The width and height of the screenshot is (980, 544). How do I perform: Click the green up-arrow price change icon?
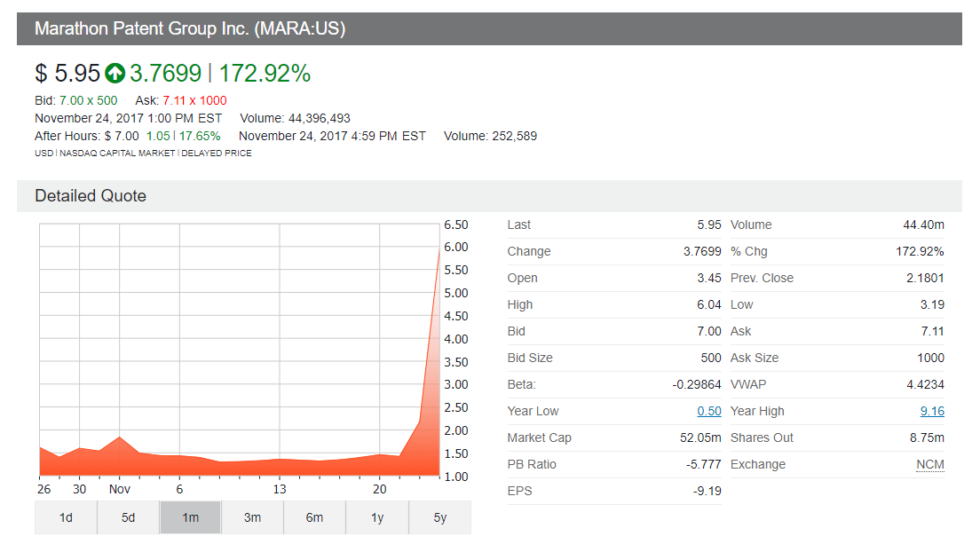(x=115, y=73)
